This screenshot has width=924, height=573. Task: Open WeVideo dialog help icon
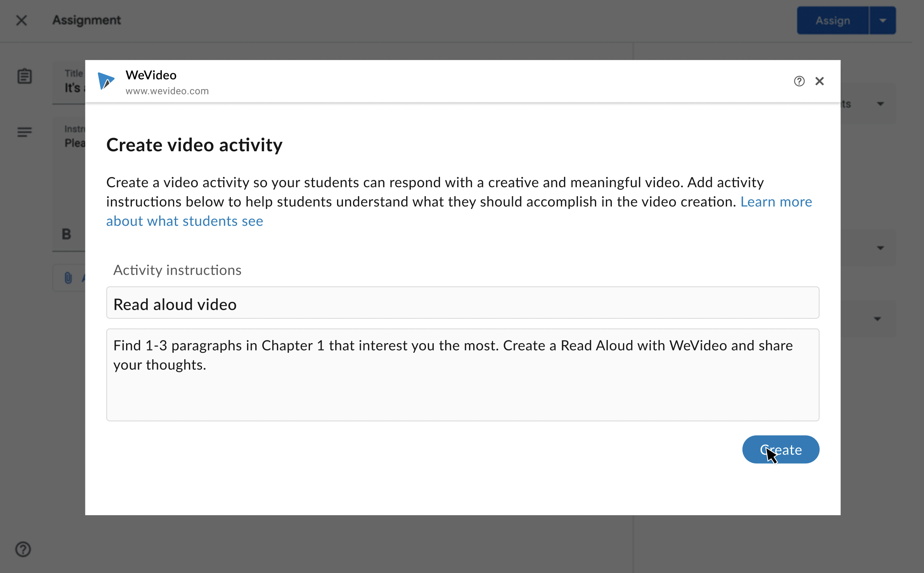coord(799,81)
